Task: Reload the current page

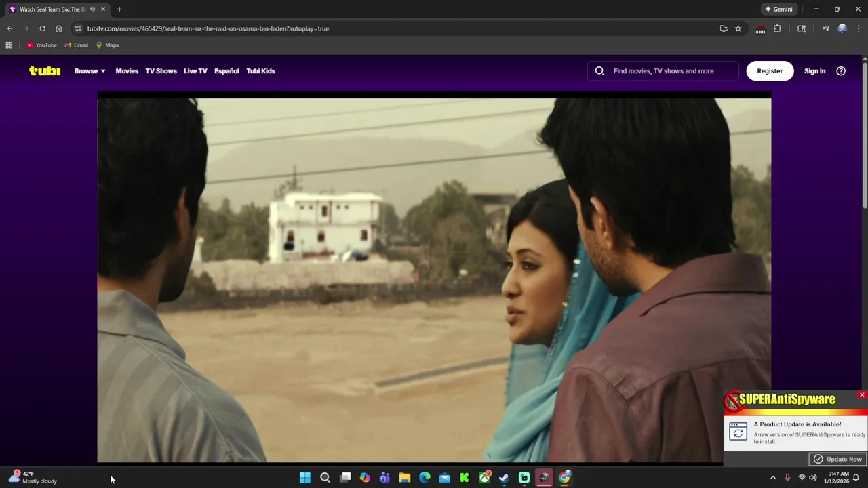Action: 42,28
